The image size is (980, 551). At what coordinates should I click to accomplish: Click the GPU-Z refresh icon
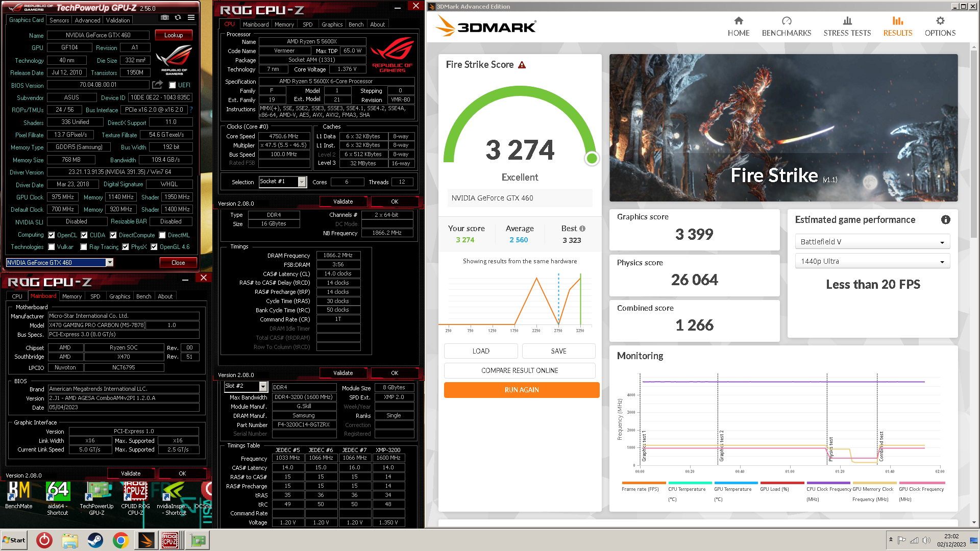coord(178,18)
